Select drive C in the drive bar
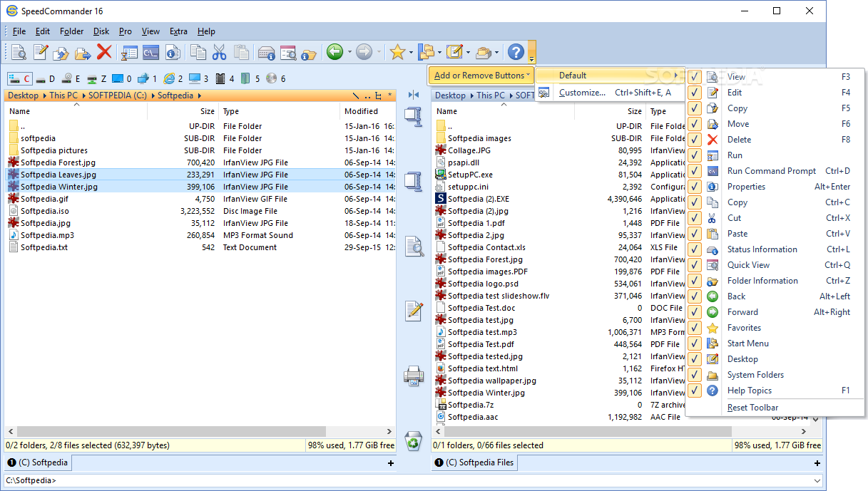 (20, 78)
